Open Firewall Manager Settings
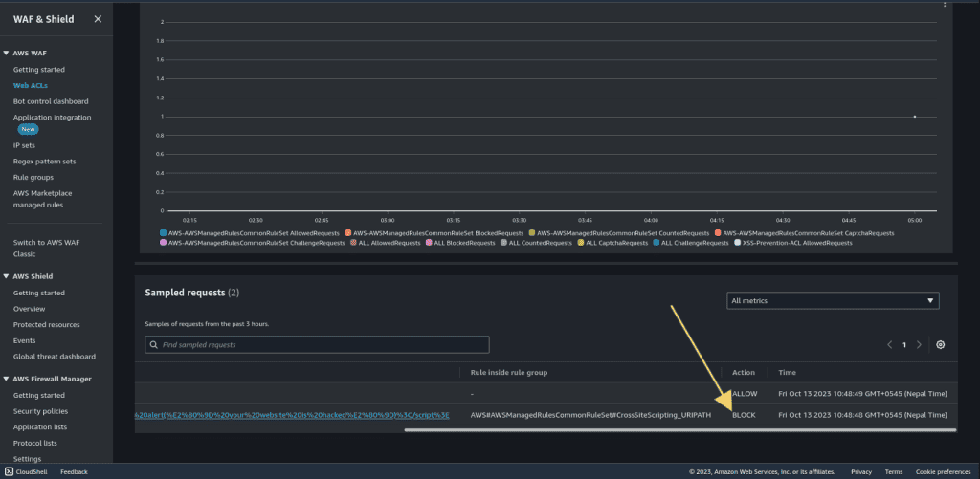The height and width of the screenshot is (479, 980). [27, 459]
